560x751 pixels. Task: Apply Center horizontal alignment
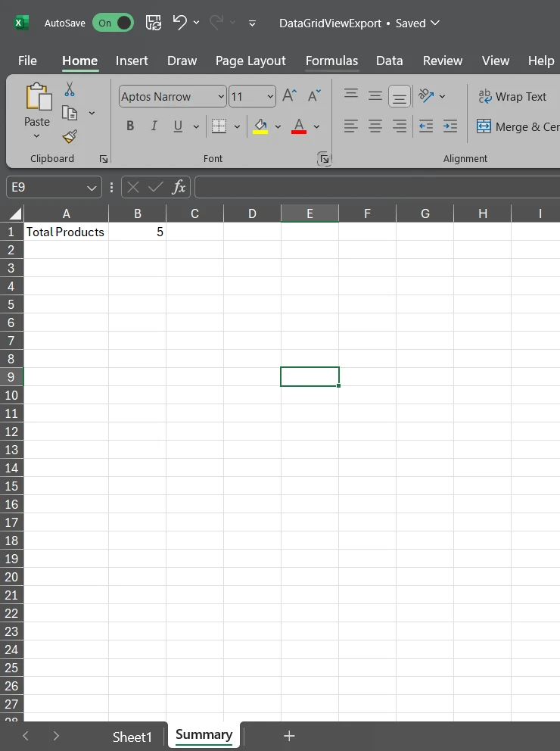(375, 126)
